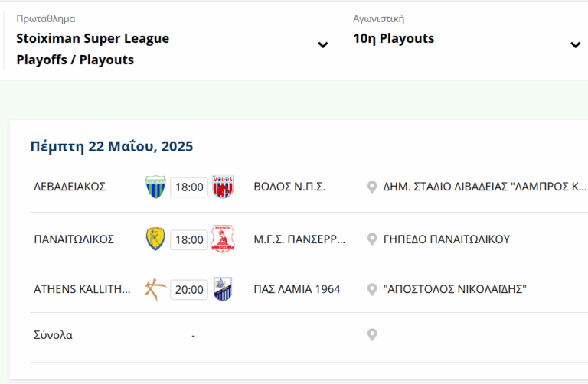
Task: Open the ΠΑΝΑΙΤΩΛΙΚΟΣ team link
Action: coord(74,239)
